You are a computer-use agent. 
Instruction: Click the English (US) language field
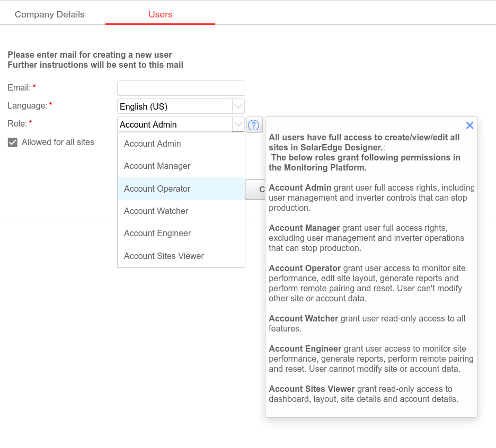pos(175,106)
